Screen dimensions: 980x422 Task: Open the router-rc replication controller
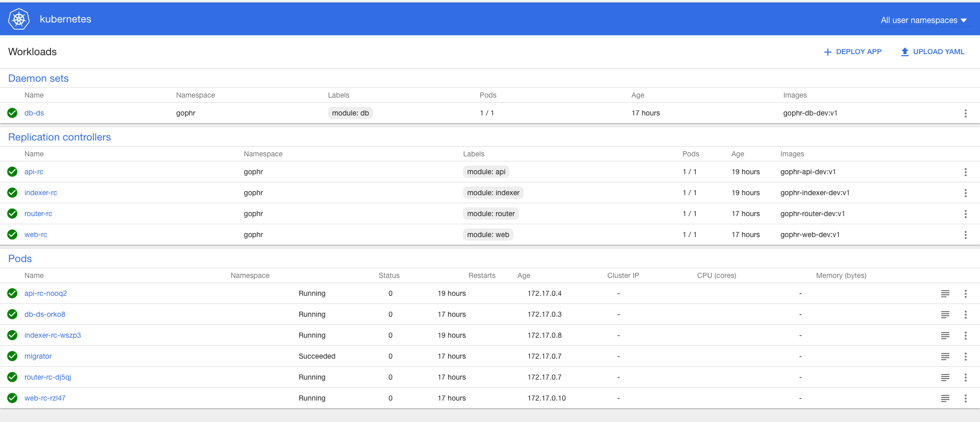(38, 214)
